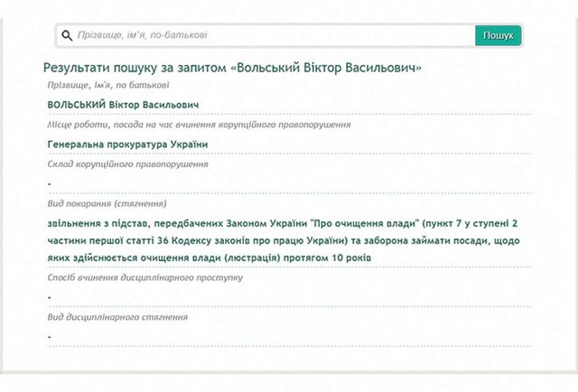This screenshot has height=392, width=578.
Task: Click the 'Вид дисциплінарного стягнення' label
Action: 117,317
